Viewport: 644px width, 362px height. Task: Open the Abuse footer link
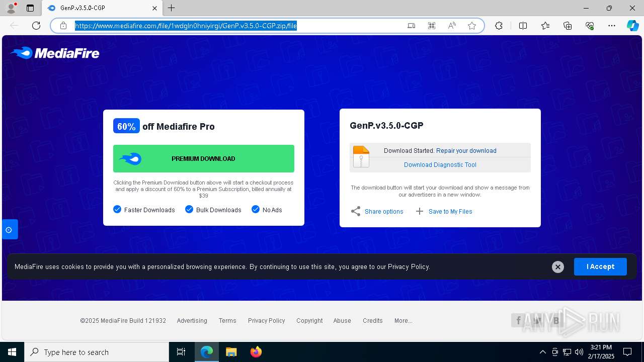pos(342,321)
